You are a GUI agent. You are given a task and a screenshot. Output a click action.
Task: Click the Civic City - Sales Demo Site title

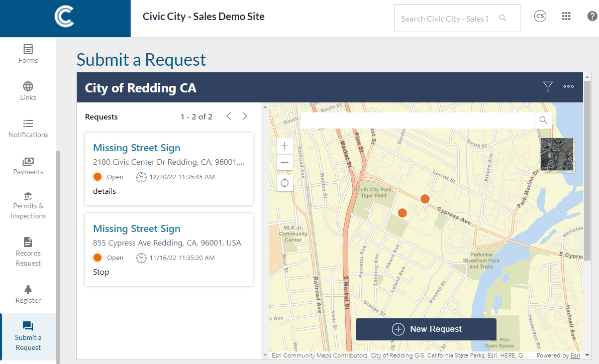[204, 17]
